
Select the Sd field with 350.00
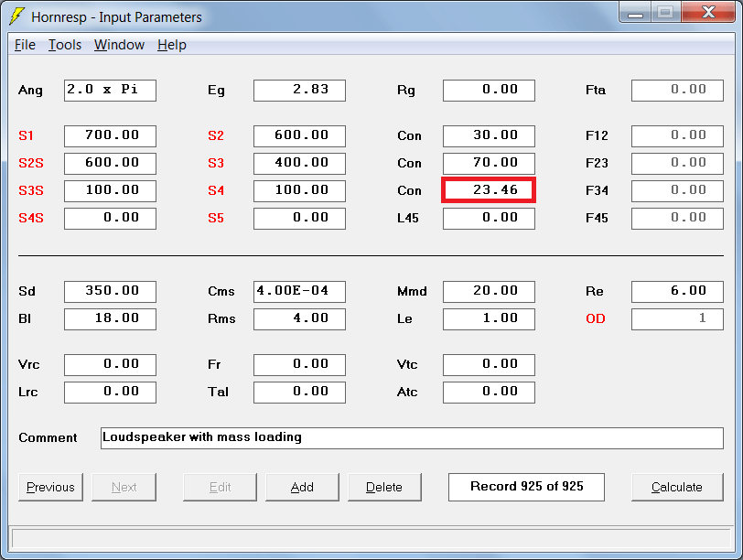110,292
